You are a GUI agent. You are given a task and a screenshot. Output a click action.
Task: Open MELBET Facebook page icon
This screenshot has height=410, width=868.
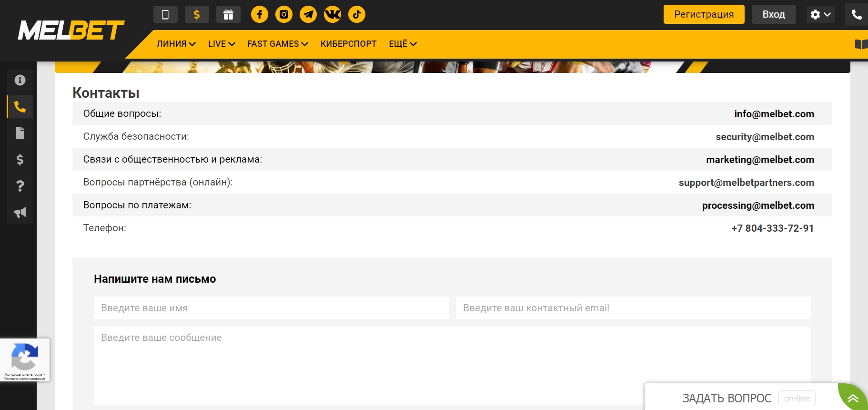pyautogui.click(x=260, y=14)
